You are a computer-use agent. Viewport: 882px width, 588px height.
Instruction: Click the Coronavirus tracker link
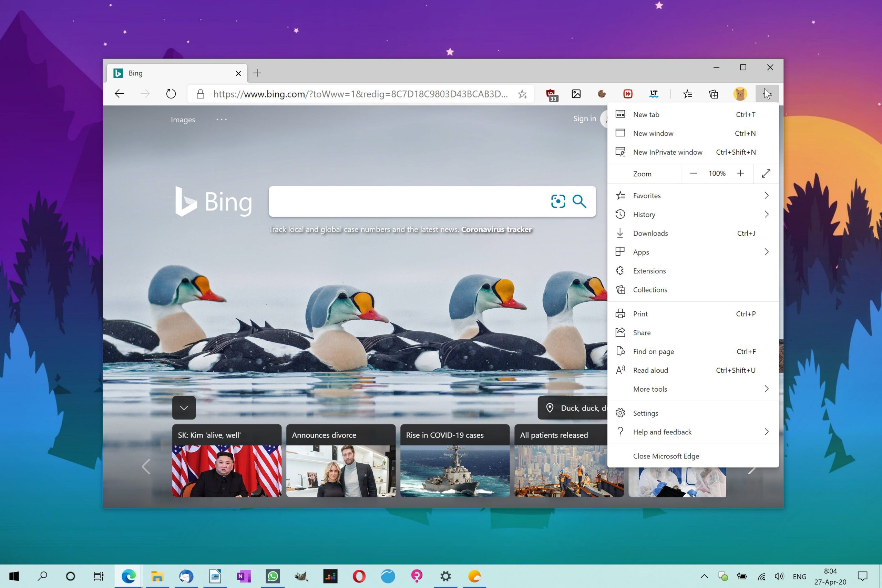[x=496, y=229]
